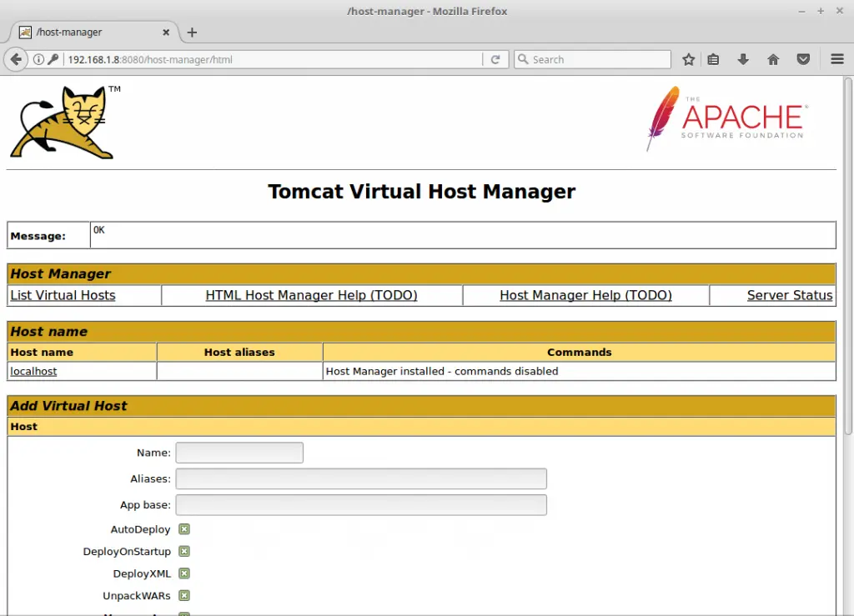
Task: Click the 'Host aliases' column header
Action: [x=239, y=352]
